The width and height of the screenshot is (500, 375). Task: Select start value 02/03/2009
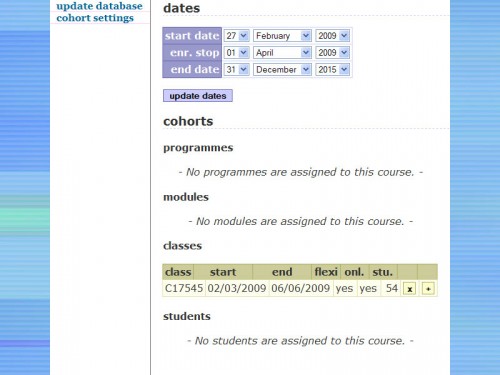pyautogui.click(x=237, y=288)
